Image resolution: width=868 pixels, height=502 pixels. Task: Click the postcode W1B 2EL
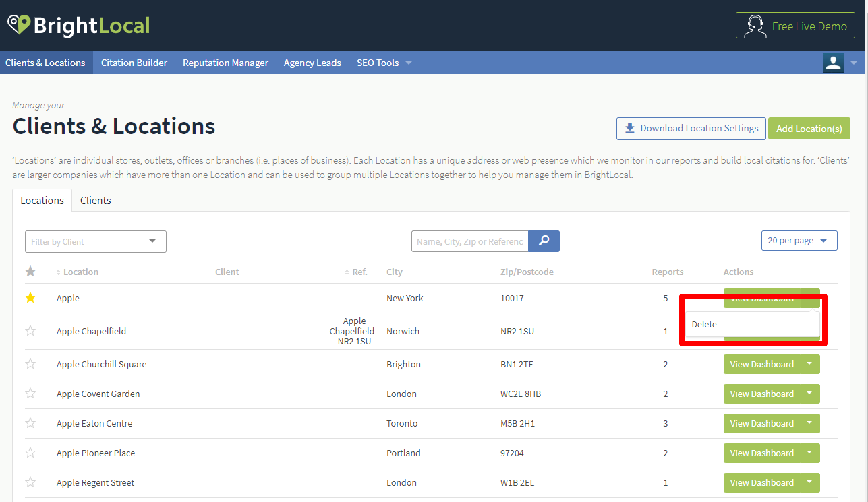pyautogui.click(x=517, y=482)
